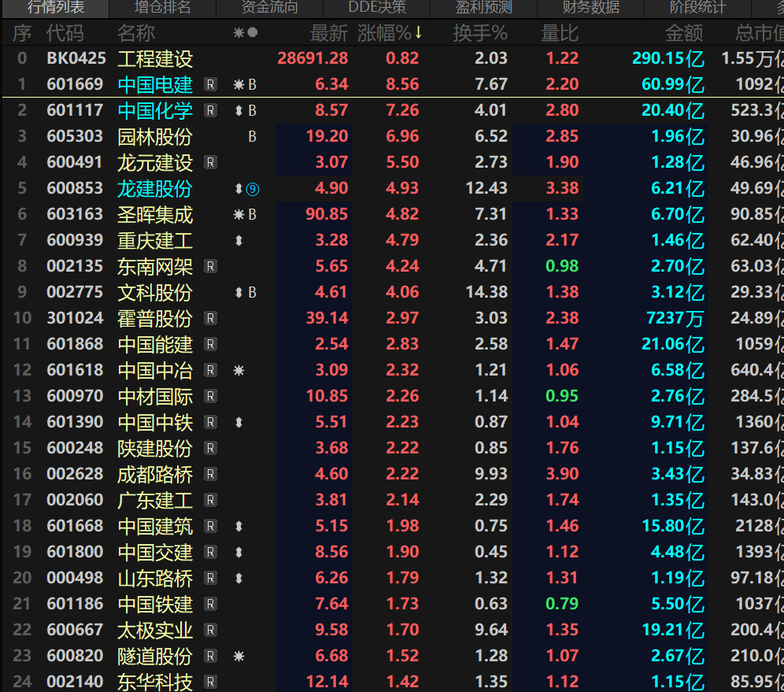
Task: Click R badge next to 山东路桥
Action: [210, 579]
